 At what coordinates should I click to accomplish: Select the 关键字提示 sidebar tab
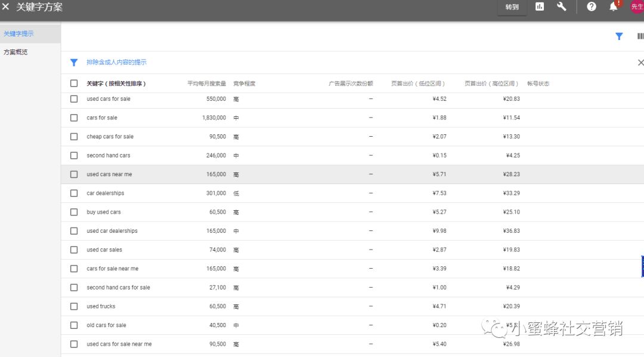[x=30, y=33]
